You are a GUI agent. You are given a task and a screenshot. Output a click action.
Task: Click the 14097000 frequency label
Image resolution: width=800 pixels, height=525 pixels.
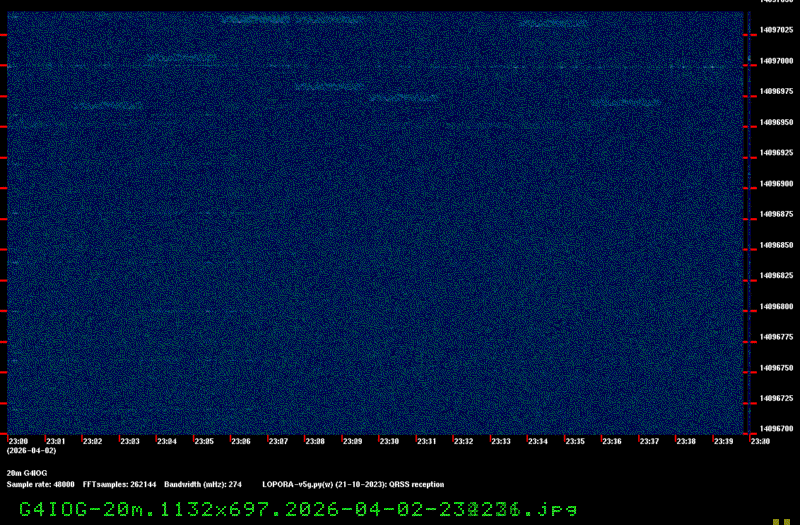776,61
